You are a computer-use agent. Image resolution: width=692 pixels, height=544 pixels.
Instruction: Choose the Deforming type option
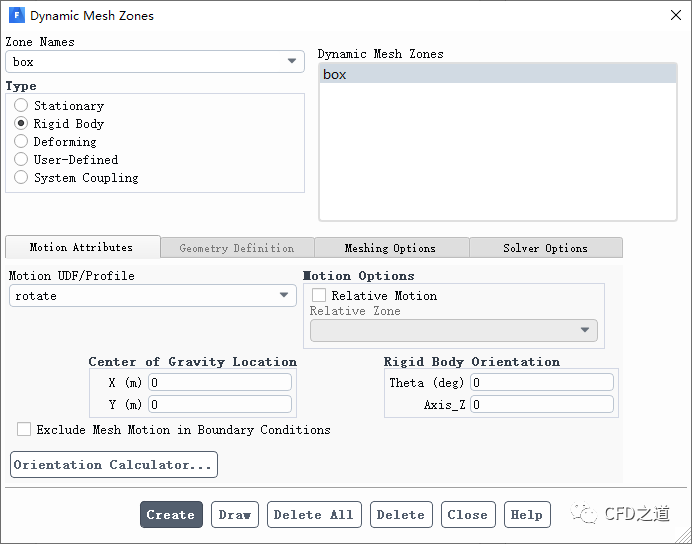coord(21,142)
